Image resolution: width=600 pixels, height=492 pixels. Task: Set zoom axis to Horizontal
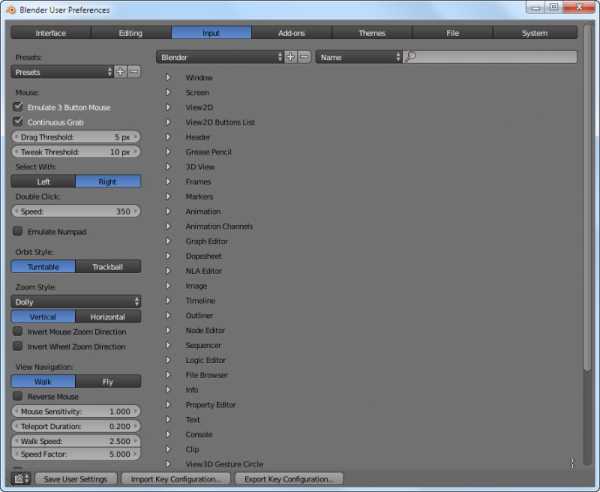click(x=108, y=317)
